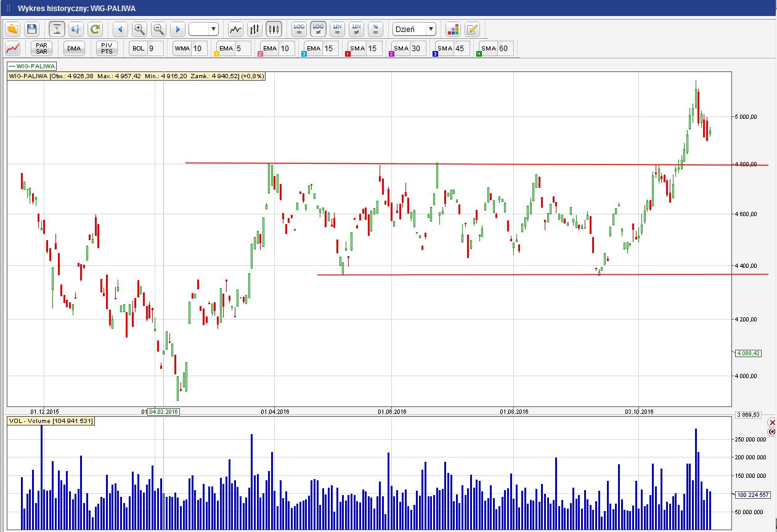The height and width of the screenshot is (532, 777).
Task: Save the chart using the floppy disk icon
Action: [31, 29]
